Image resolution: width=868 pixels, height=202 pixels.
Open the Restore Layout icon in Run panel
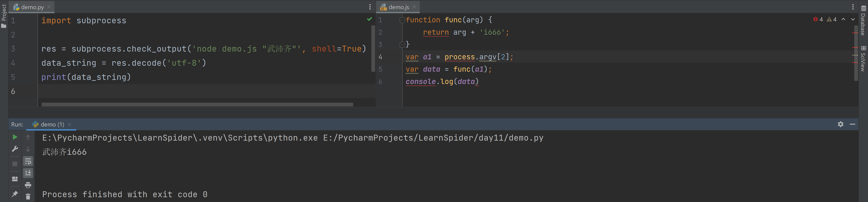coord(15,179)
